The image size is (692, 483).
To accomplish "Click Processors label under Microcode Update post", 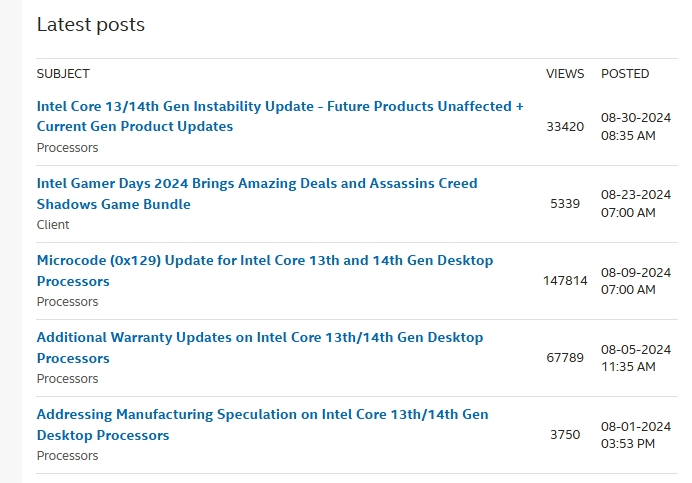I will 67,302.
